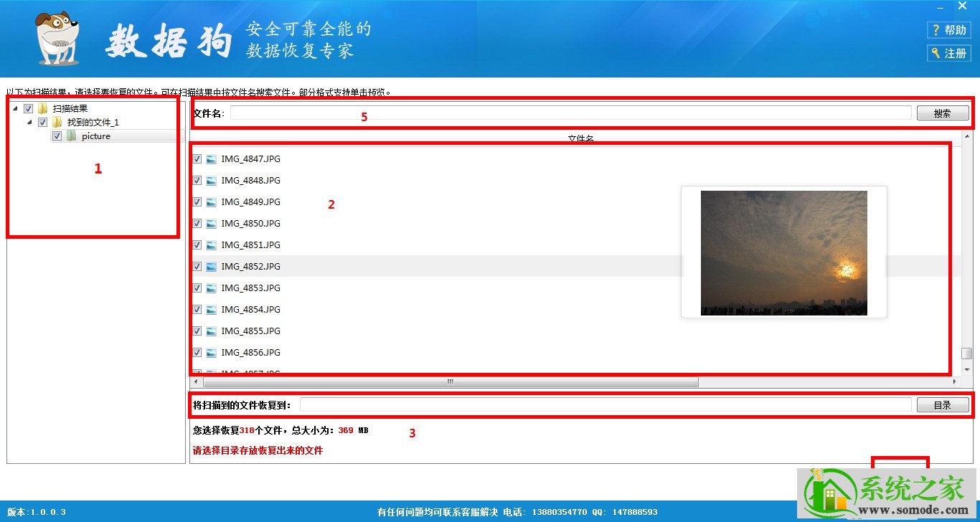The image size is (980, 522).
Task: Click the 目录 directory button
Action: pyautogui.click(x=942, y=404)
